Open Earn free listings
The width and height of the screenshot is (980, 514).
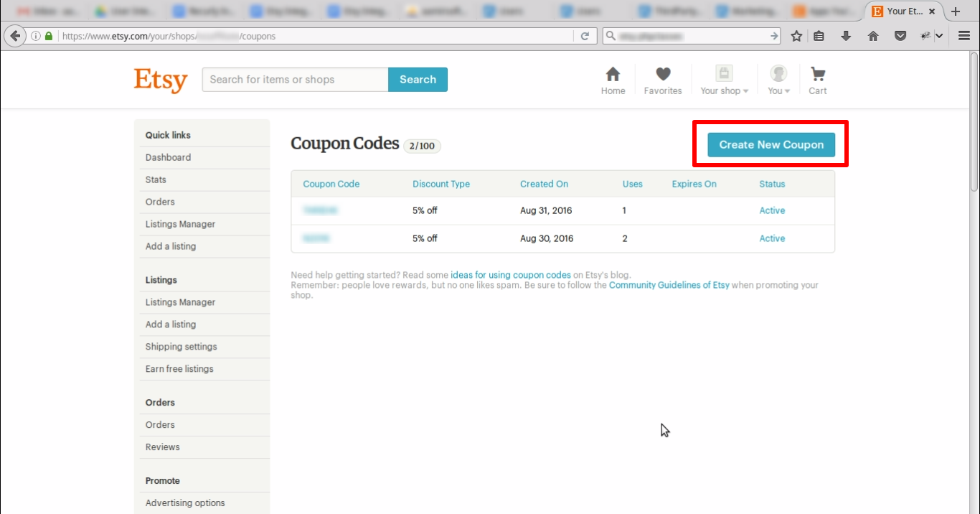pos(179,369)
